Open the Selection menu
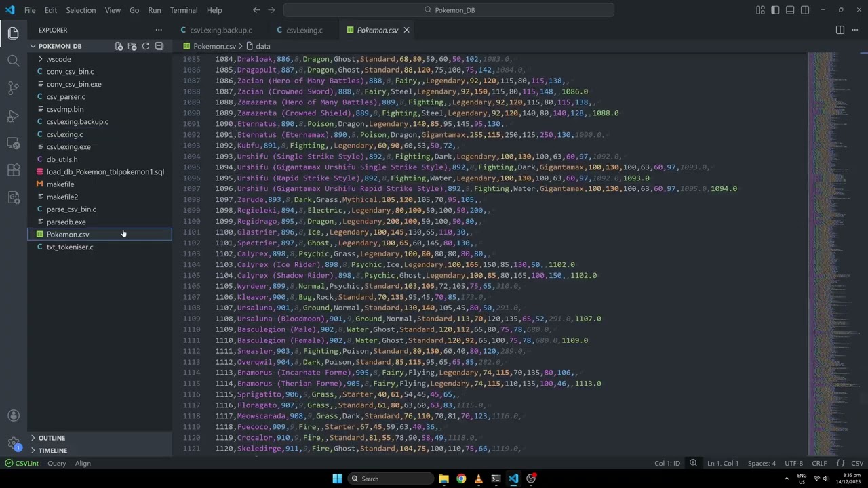Viewport: 868px width, 488px height. coord(81,10)
